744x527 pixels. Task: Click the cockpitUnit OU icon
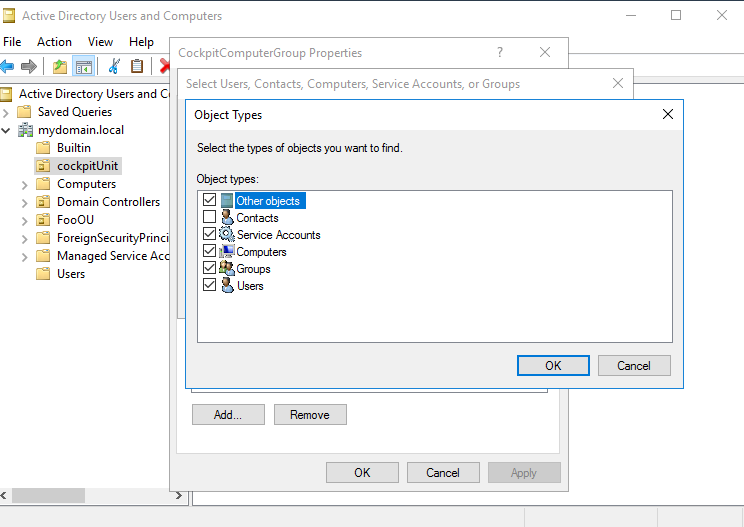click(43, 166)
